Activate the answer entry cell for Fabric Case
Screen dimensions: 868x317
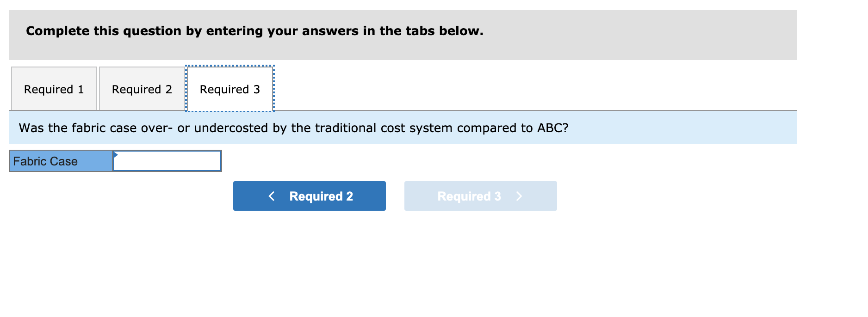[167, 161]
